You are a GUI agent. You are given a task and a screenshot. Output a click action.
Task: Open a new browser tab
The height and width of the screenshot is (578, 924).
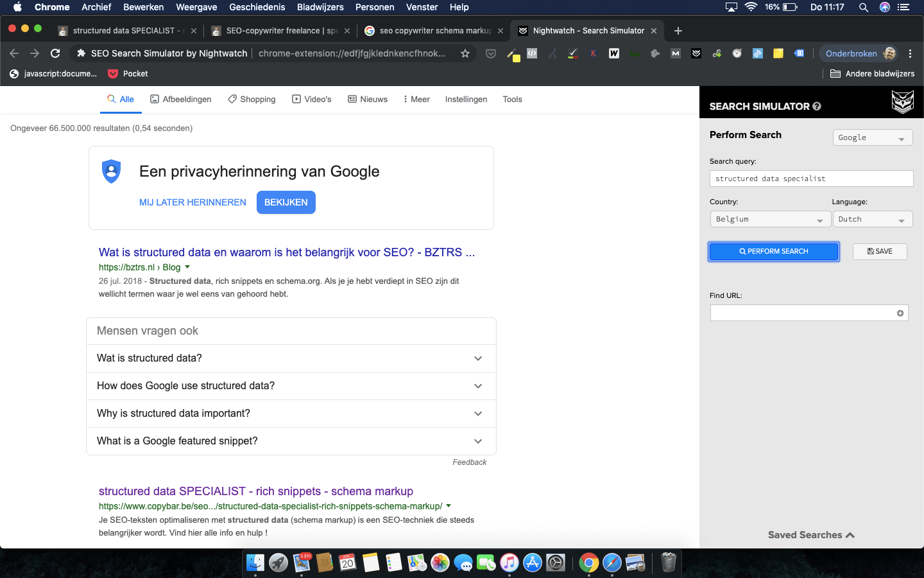(678, 31)
